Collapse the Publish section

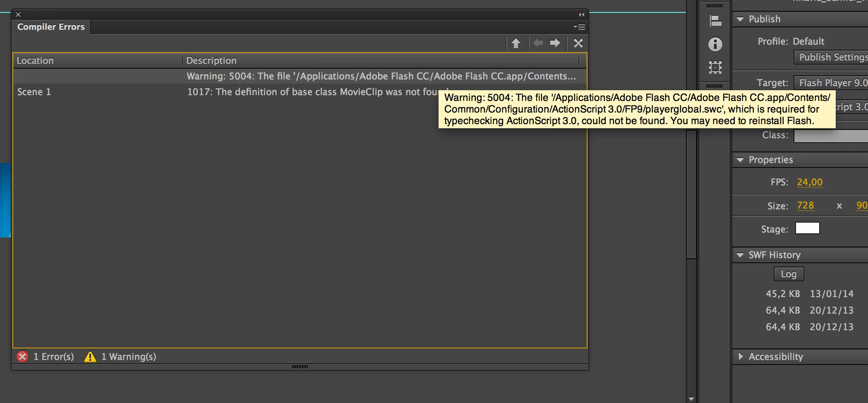coord(741,19)
